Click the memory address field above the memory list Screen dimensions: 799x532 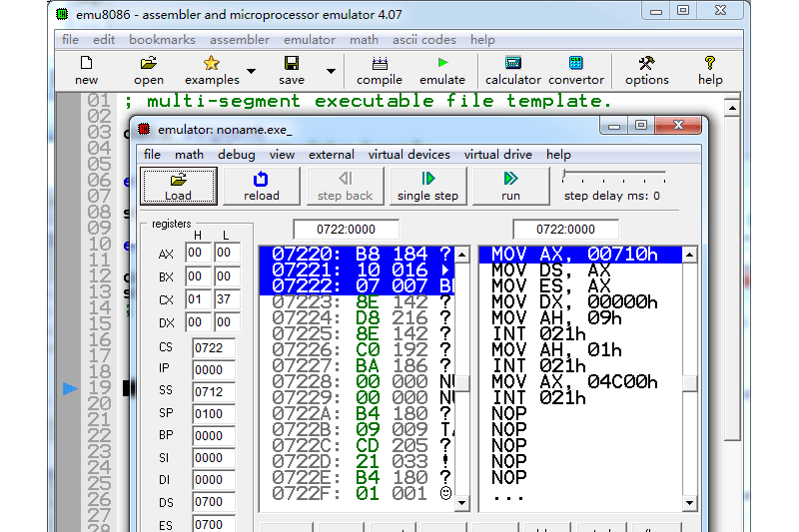(x=346, y=230)
